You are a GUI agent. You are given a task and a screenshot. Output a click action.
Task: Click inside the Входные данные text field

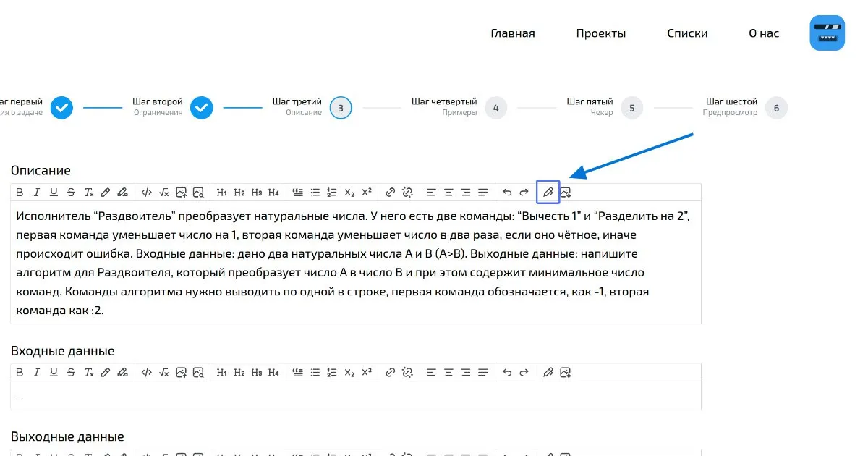[x=289, y=397]
